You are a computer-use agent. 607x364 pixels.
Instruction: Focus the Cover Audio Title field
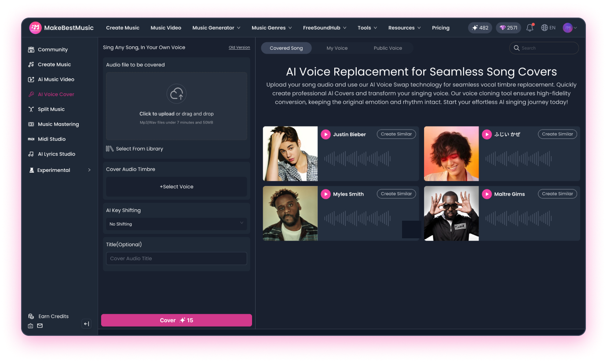click(x=176, y=258)
